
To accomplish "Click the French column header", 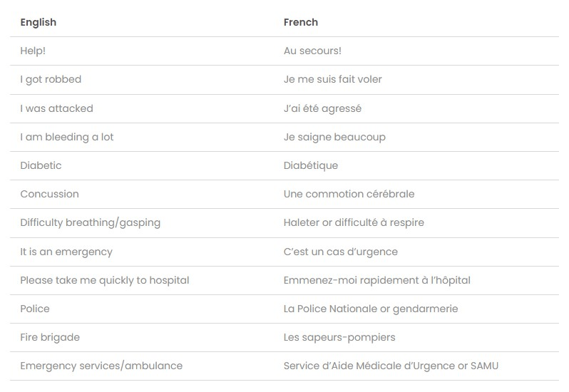I will tap(300, 22).
